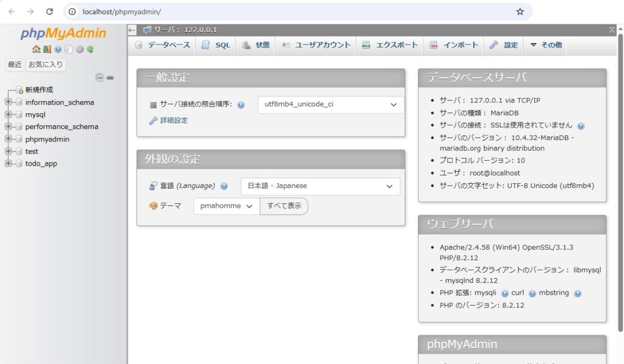The width and height of the screenshot is (624, 364).
Task: Switch to the エクスポート tab
Action: point(390,45)
